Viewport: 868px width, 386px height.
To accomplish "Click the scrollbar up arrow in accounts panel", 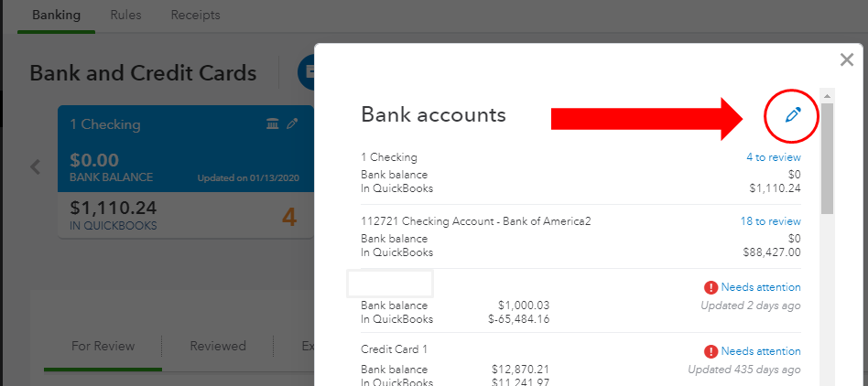I will click(x=827, y=96).
